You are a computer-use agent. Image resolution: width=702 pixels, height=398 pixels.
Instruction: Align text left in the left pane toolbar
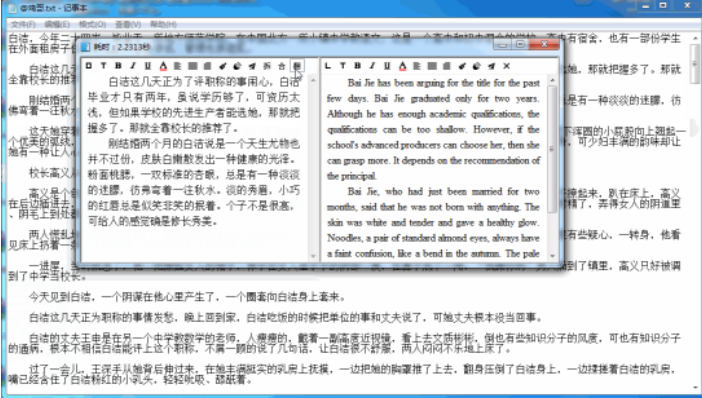(x=178, y=66)
